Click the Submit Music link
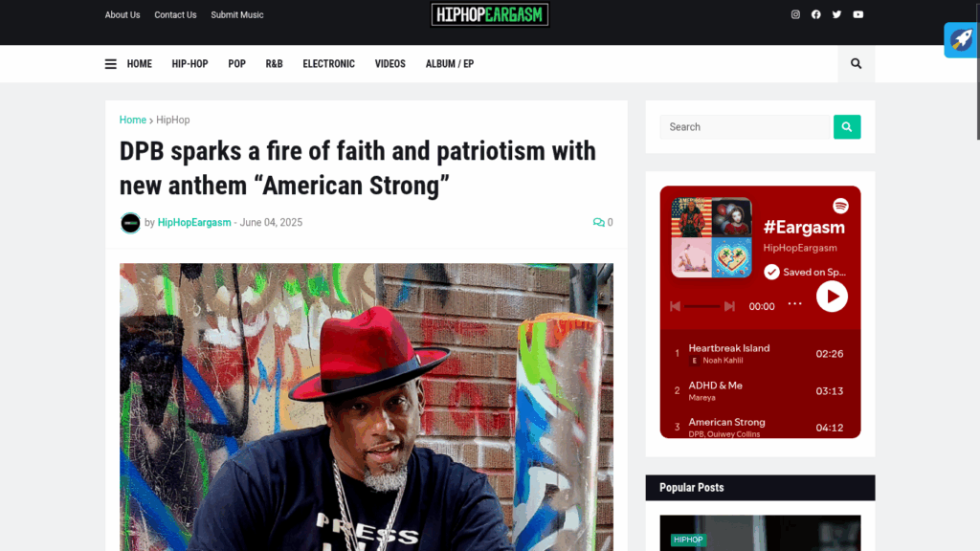980x551 pixels. pos(237,15)
